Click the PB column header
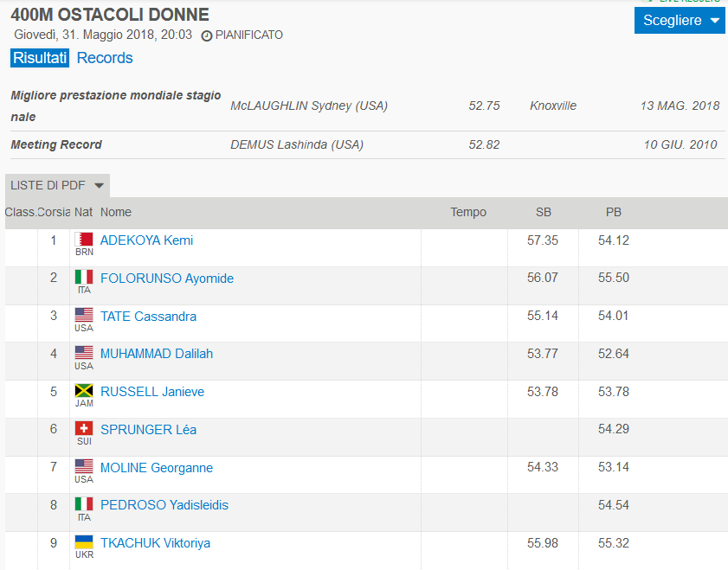The image size is (728, 570). click(614, 212)
